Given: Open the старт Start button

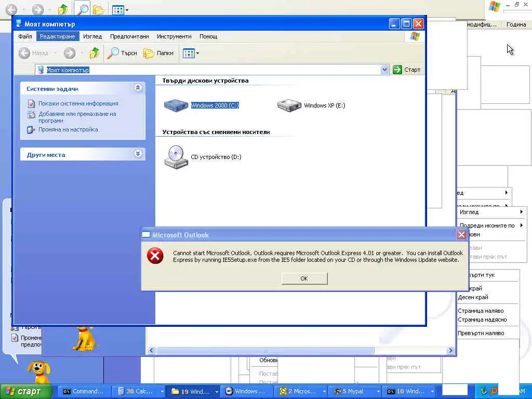Looking at the screenshot, I should [x=26, y=391].
